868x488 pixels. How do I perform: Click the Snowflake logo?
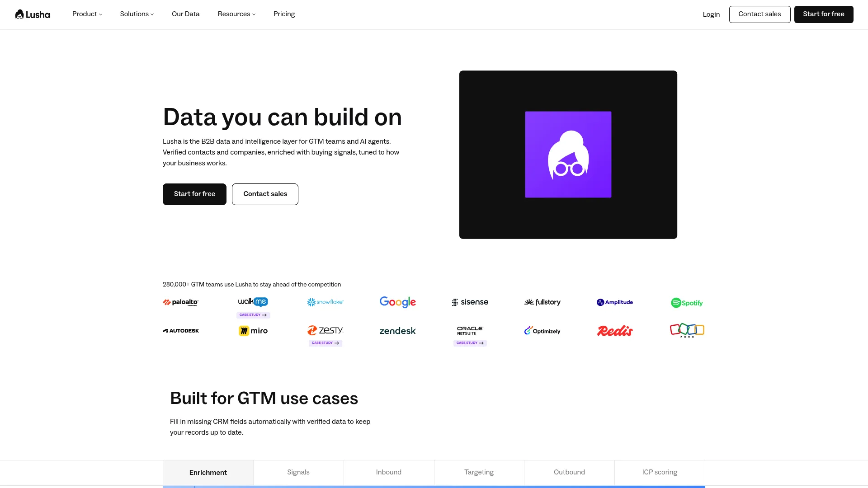(x=325, y=302)
